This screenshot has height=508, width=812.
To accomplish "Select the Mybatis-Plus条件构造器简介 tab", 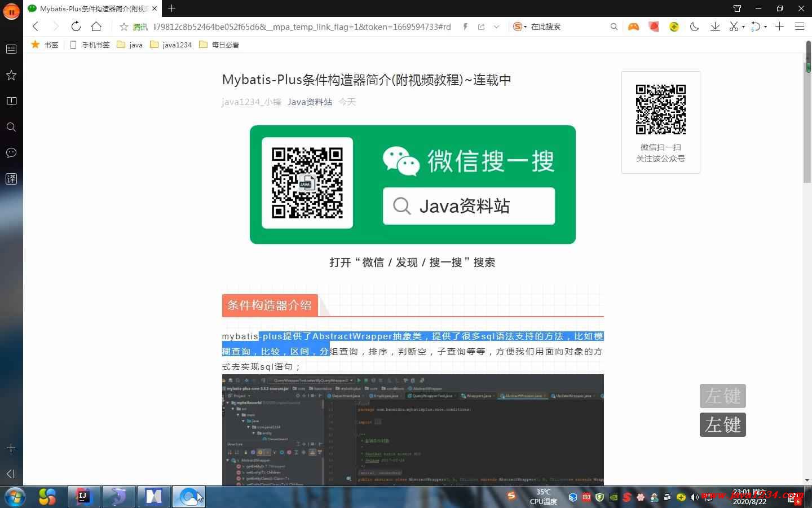I will [x=92, y=8].
